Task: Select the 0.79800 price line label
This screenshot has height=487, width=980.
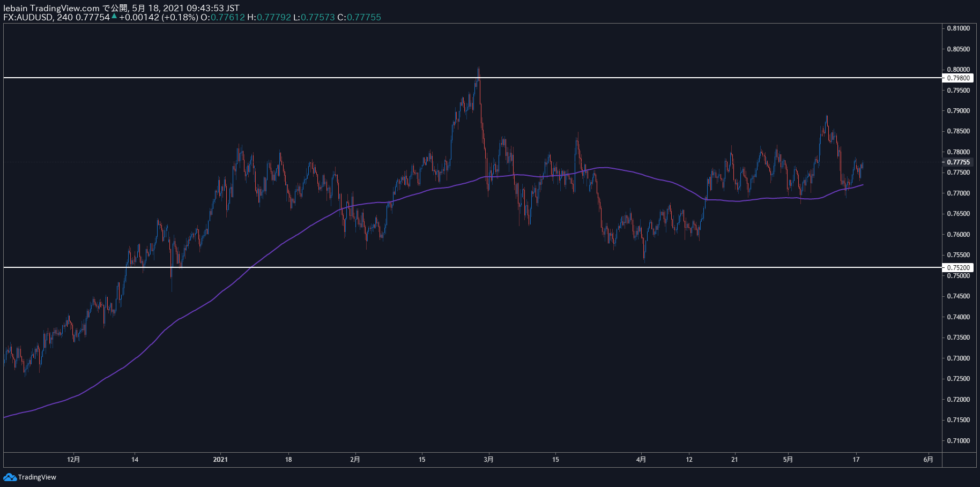Action: point(959,78)
